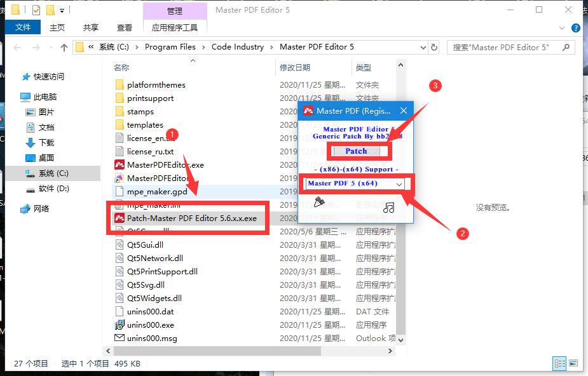Click the horizontal scrollbar right arrow

click(390, 351)
